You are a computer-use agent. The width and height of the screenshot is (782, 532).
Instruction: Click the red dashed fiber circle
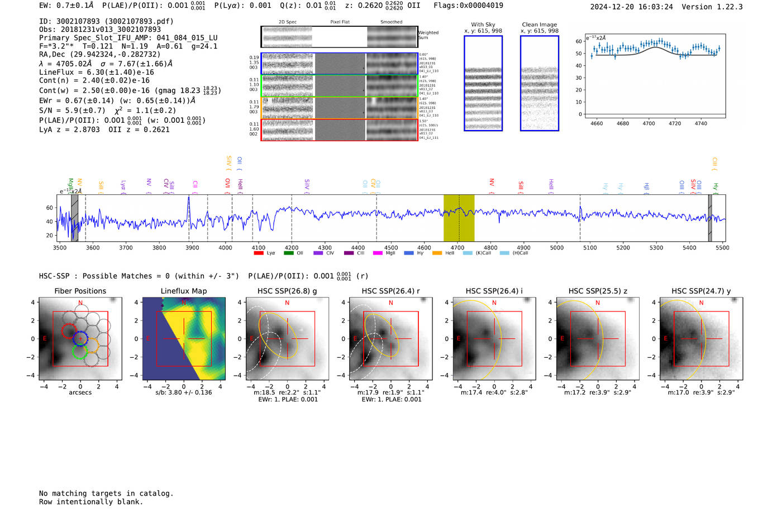click(x=69, y=331)
